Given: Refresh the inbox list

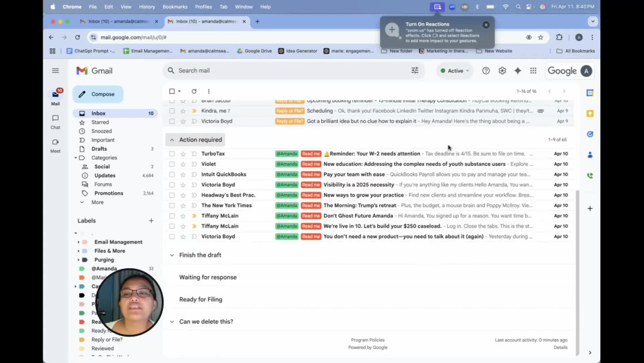Looking at the screenshot, I should point(194,92).
